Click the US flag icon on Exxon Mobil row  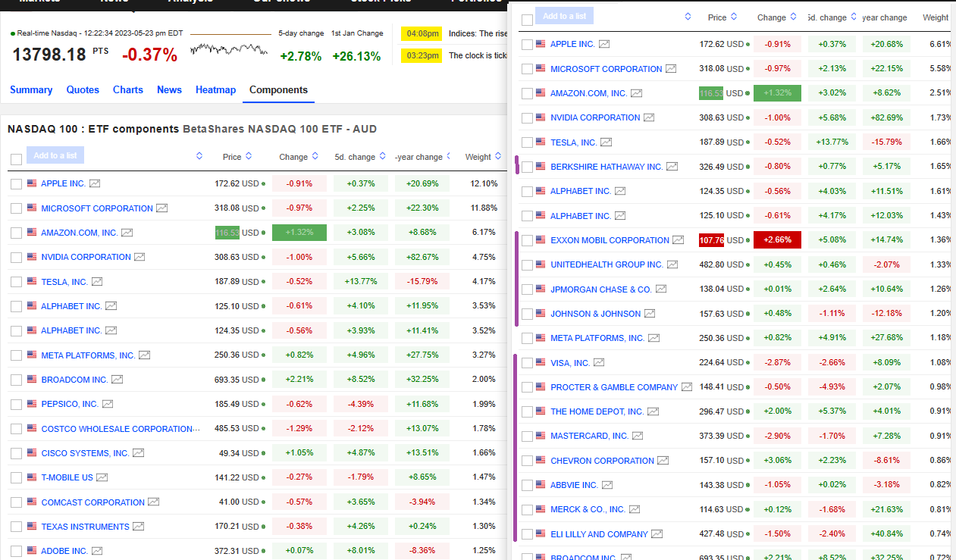541,239
